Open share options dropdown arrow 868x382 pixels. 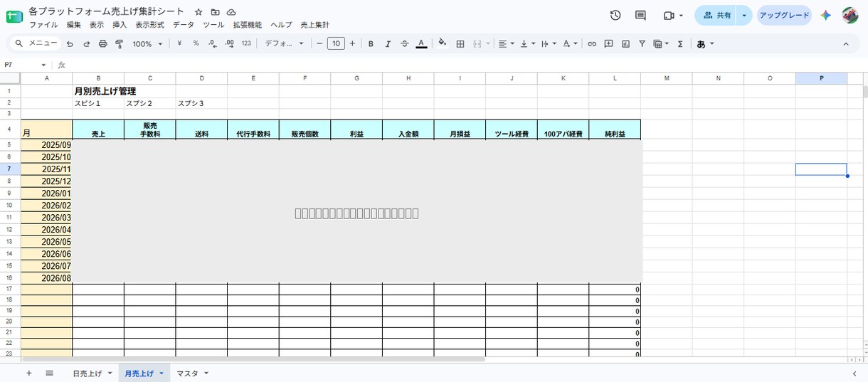pos(744,15)
